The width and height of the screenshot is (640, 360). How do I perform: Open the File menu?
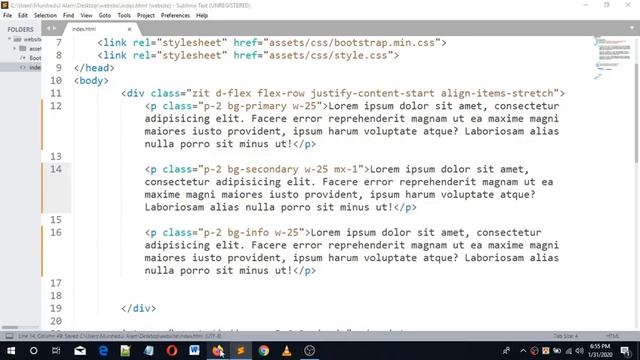click(x=7, y=16)
